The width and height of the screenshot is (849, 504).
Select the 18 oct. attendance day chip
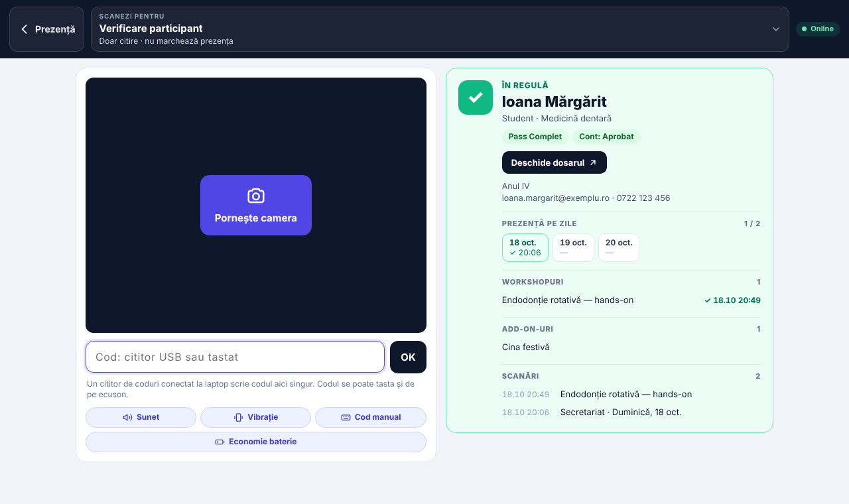525,247
